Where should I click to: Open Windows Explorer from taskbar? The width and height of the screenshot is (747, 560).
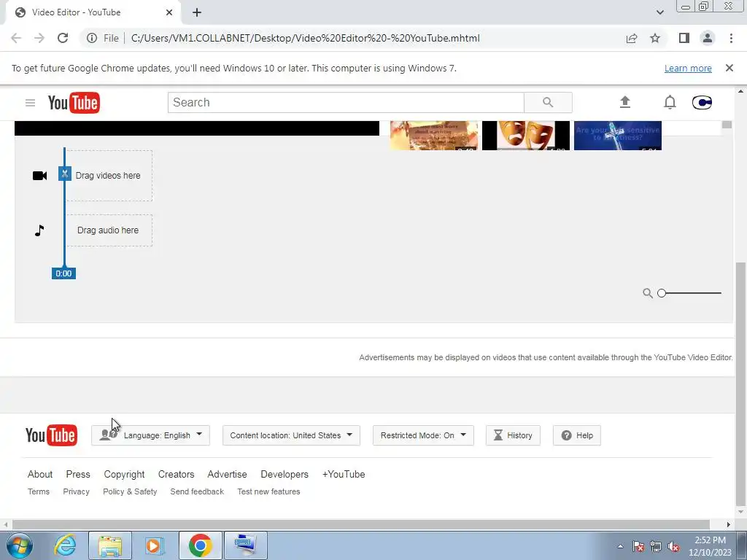click(x=110, y=545)
